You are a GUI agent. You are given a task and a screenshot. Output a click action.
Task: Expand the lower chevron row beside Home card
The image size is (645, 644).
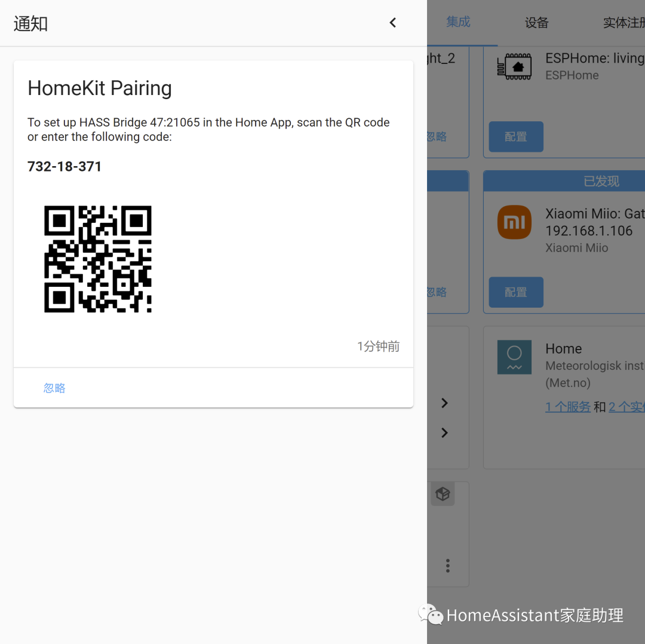point(444,433)
